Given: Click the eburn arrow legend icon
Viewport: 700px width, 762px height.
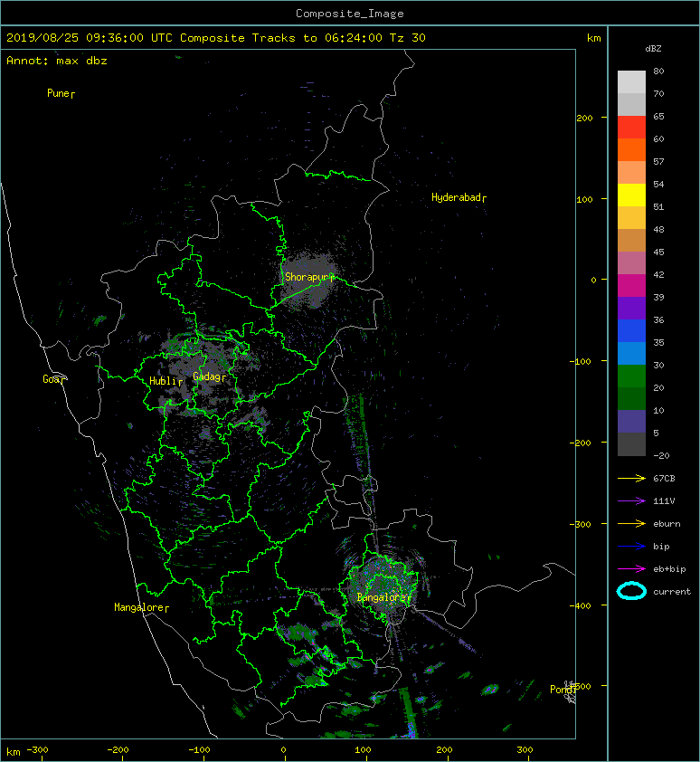Looking at the screenshot, I should pyautogui.click(x=631, y=523).
